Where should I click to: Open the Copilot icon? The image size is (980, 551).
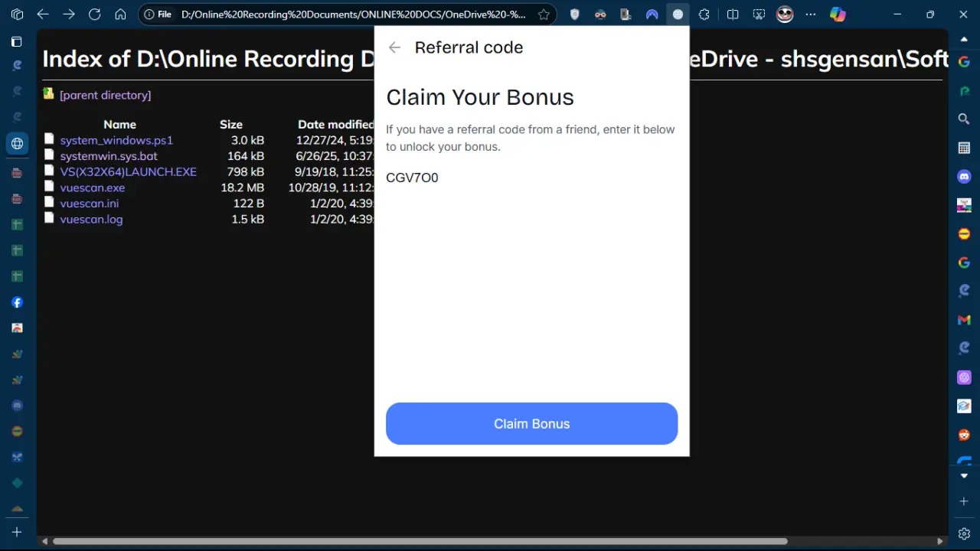[838, 15]
